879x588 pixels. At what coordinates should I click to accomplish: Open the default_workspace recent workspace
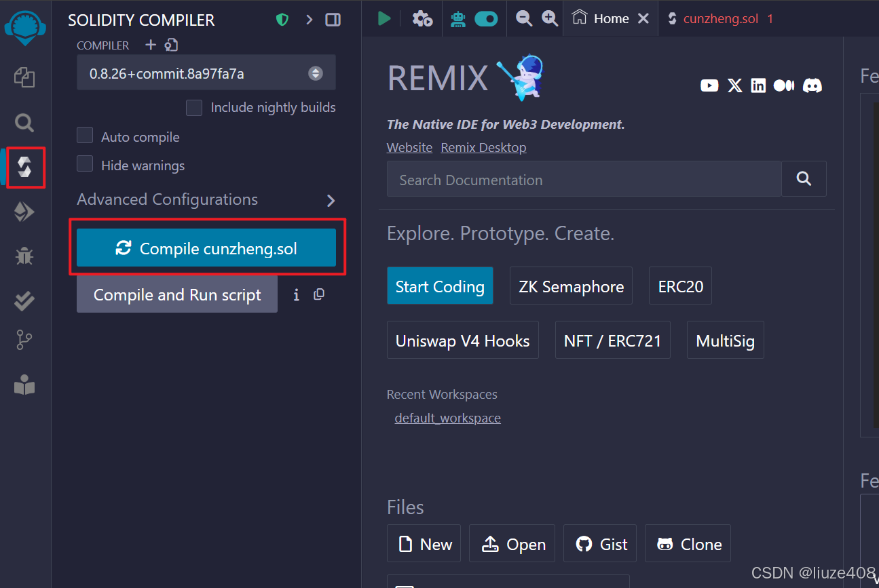pos(448,418)
